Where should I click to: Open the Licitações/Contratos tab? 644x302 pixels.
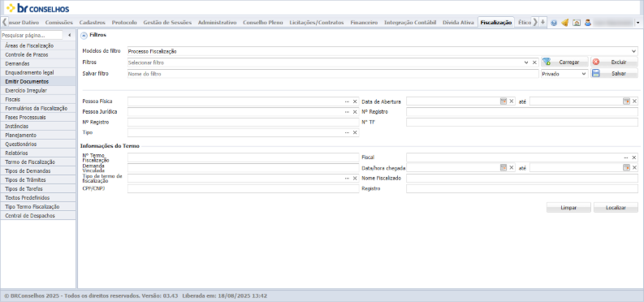click(x=316, y=23)
